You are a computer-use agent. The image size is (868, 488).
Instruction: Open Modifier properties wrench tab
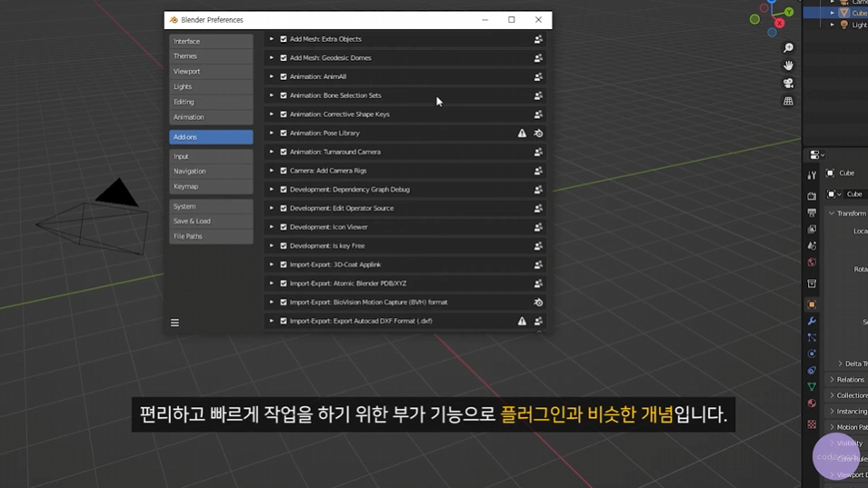coord(812,321)
